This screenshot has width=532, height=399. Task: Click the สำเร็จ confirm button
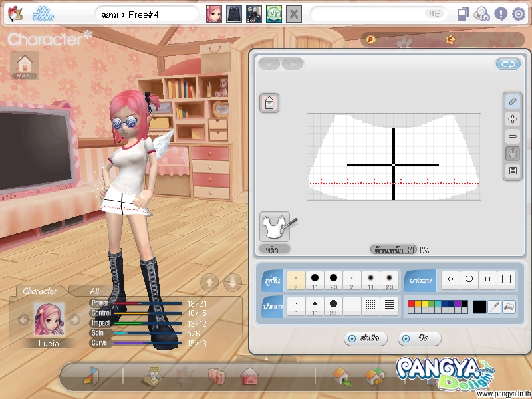(365, 338)
